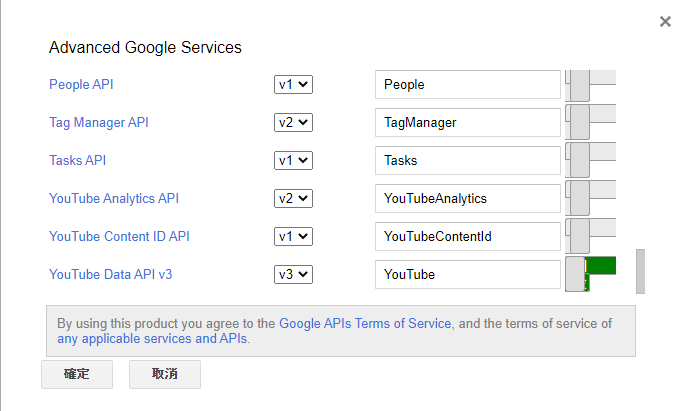Open the YouTube Content ID API link
687x411 pixels.
click(119, 236)
